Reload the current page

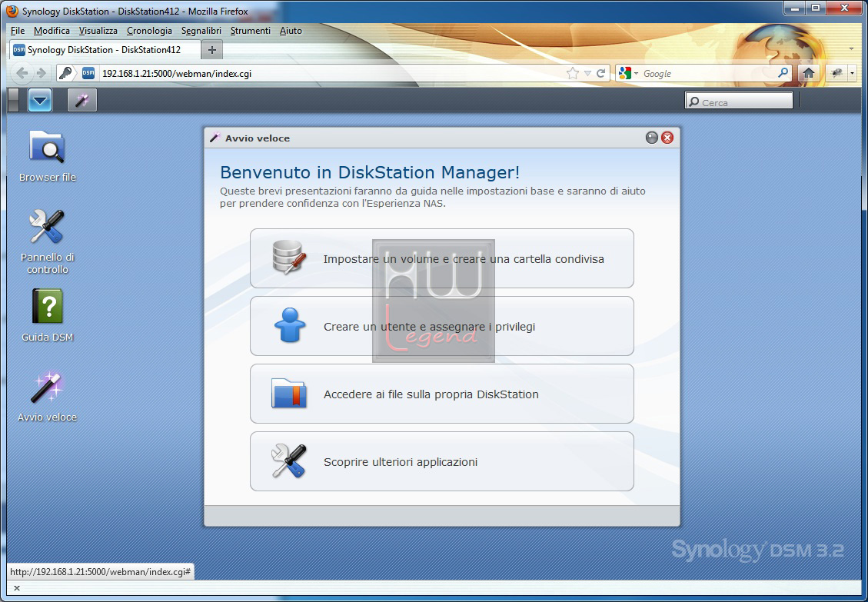click(601, 73)
